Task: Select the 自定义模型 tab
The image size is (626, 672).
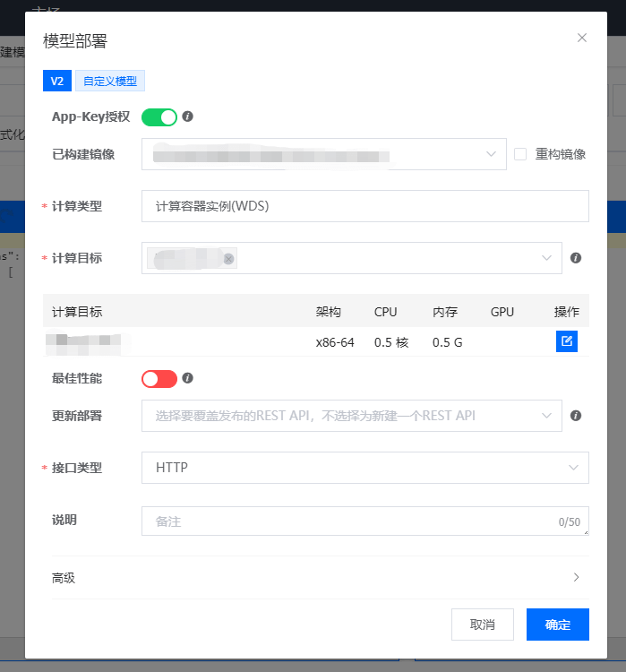Action: coord(110,82)
